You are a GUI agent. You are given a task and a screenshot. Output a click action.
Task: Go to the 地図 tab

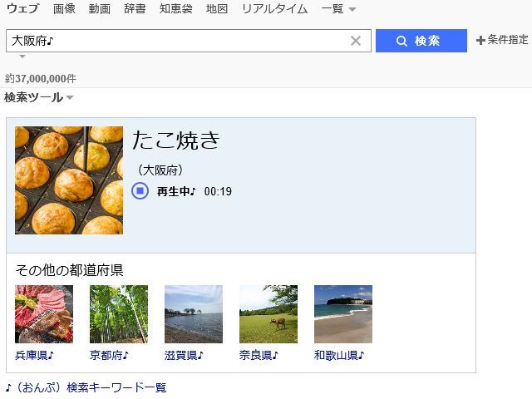click(x=216, y=9)
